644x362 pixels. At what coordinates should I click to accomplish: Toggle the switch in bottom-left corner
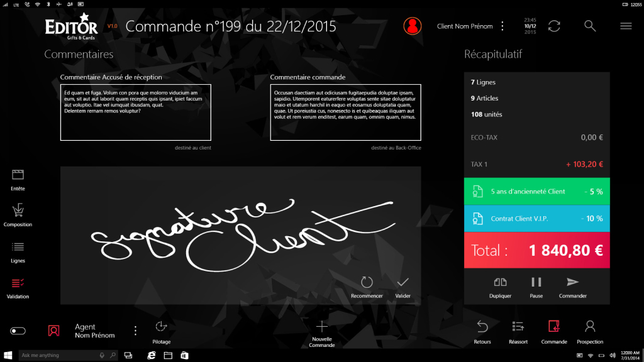18,331
